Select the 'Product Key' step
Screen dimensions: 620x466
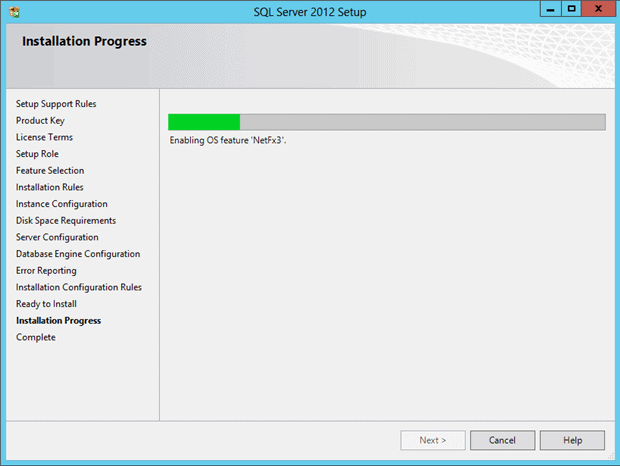[40, 121]
